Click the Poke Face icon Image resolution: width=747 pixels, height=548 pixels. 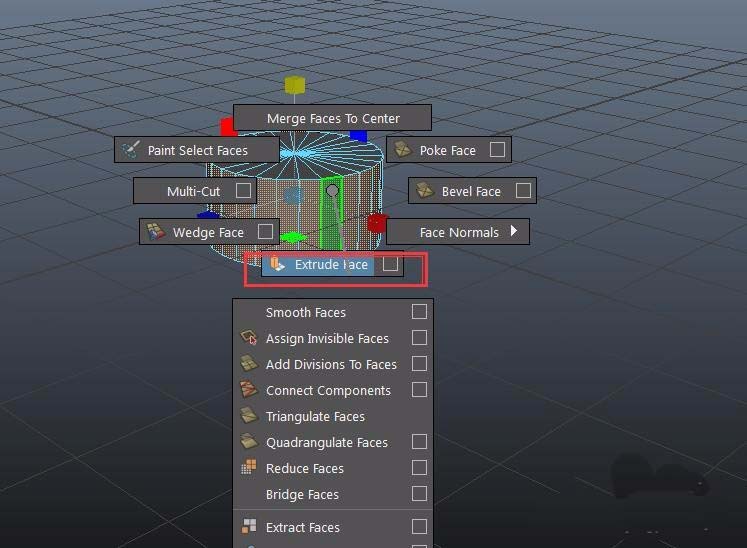[x=403, y=150]
